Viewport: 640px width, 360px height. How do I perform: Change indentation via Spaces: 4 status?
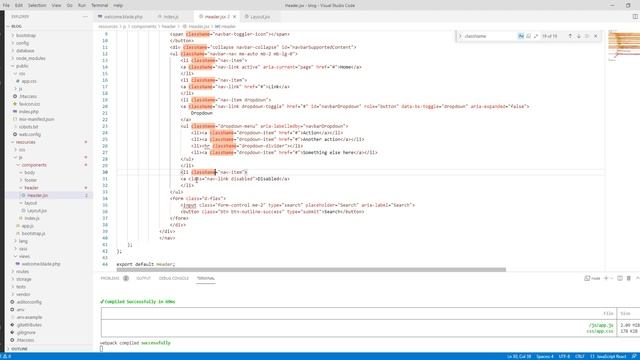pyautogui.click(x=545, y=357)
